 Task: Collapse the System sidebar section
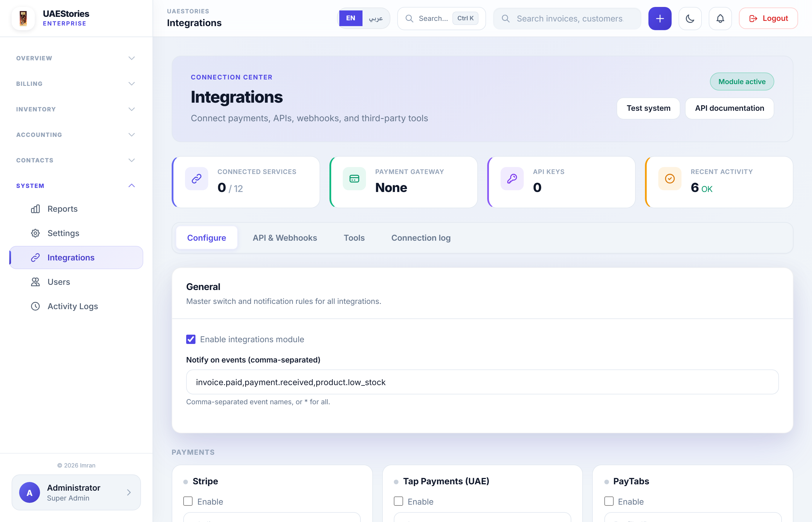tap(76, 186)
